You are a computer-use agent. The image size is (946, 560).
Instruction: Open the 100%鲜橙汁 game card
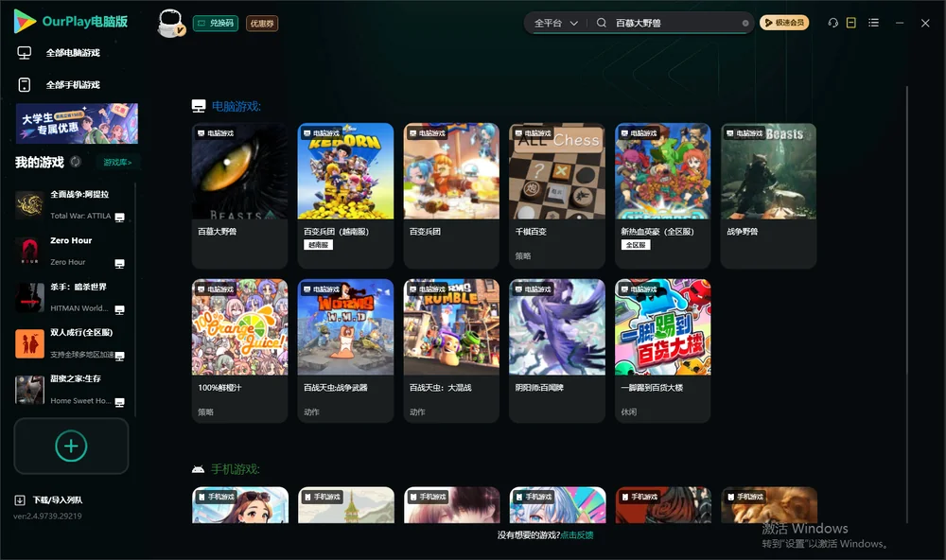239,351
